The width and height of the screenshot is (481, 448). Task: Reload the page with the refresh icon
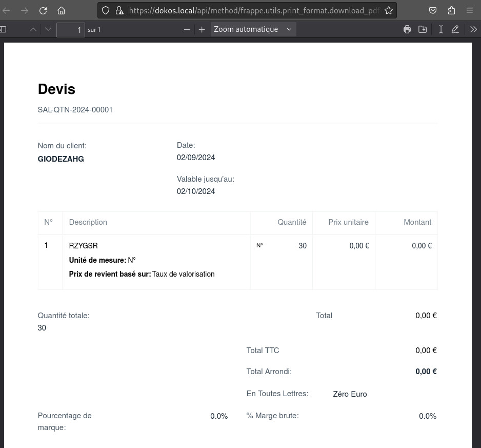(43, 11)
